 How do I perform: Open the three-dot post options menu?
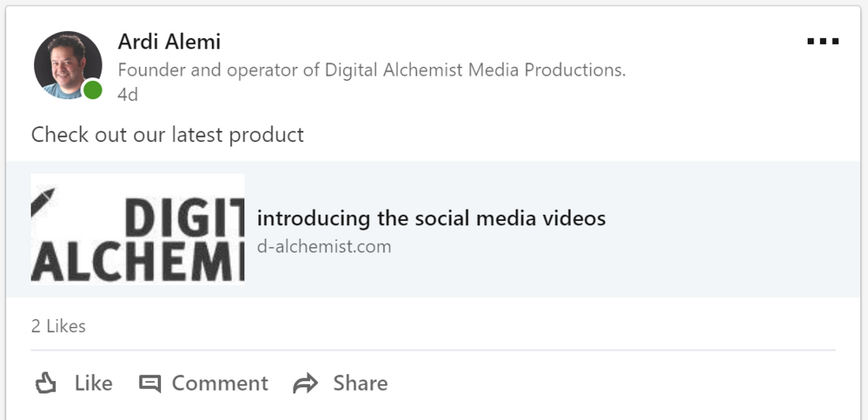tap(823, 42)
